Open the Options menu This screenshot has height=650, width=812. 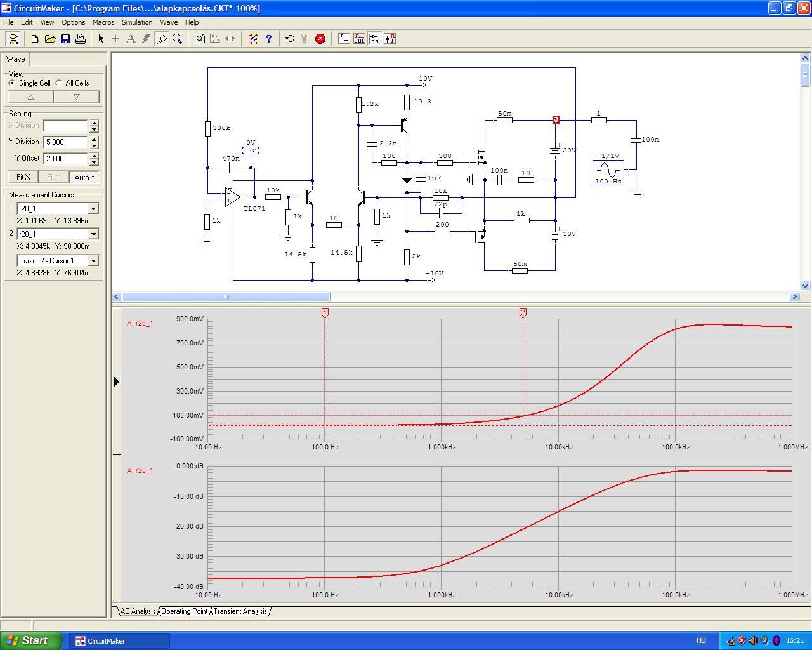[x=74, y=22]
